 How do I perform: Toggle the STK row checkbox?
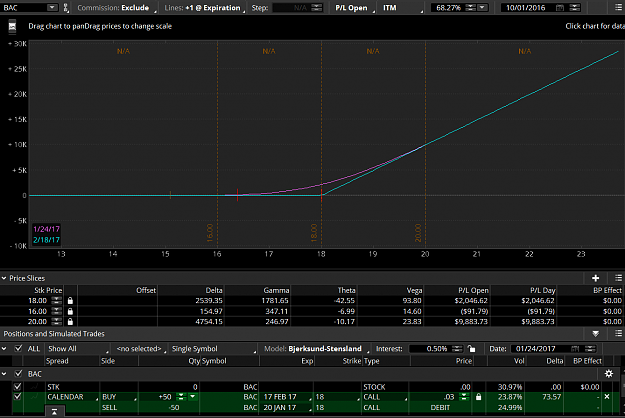click(x=18, y=387)
